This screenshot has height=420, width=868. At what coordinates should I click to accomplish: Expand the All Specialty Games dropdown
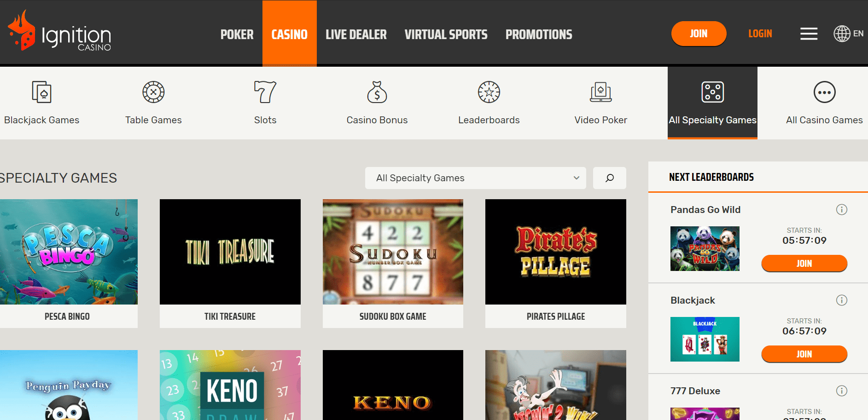(576, 178)
